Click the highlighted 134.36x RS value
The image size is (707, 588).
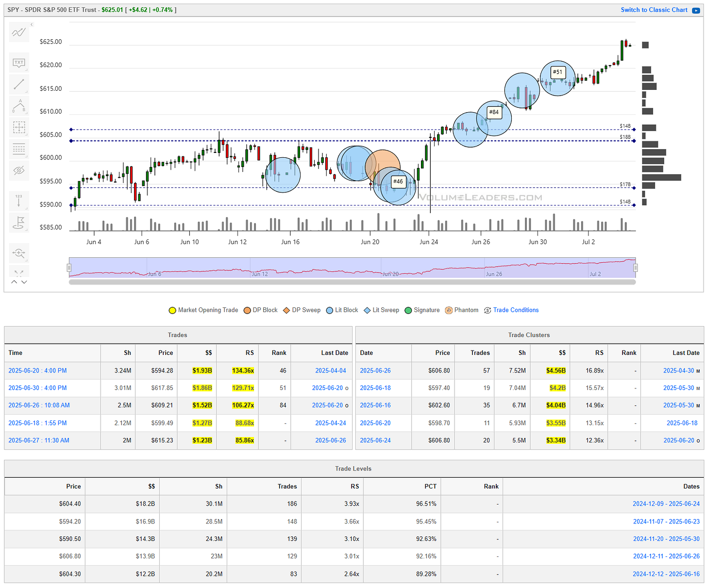(x=243, y=370)
